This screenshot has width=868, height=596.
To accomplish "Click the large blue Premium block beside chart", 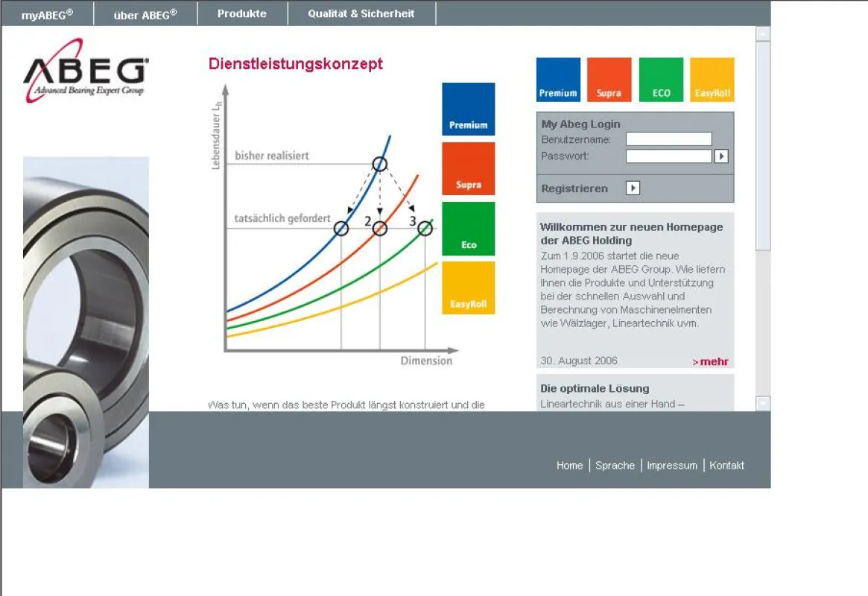I will click(469, 109).
